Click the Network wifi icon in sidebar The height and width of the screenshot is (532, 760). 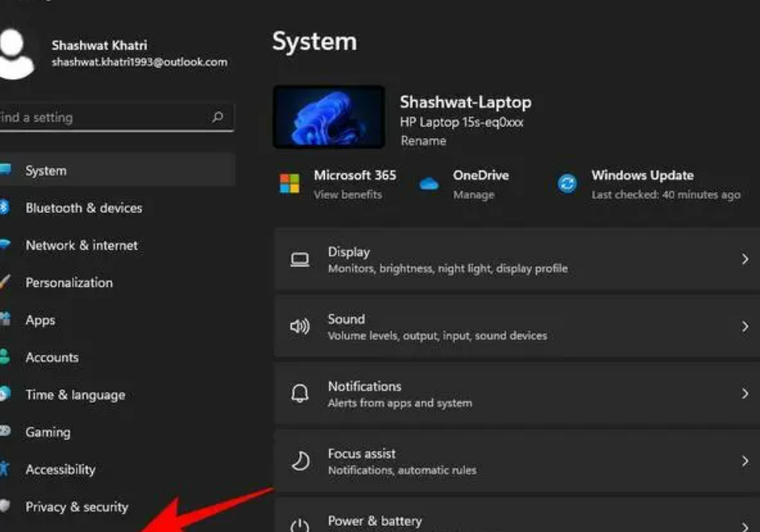(5, 244)
